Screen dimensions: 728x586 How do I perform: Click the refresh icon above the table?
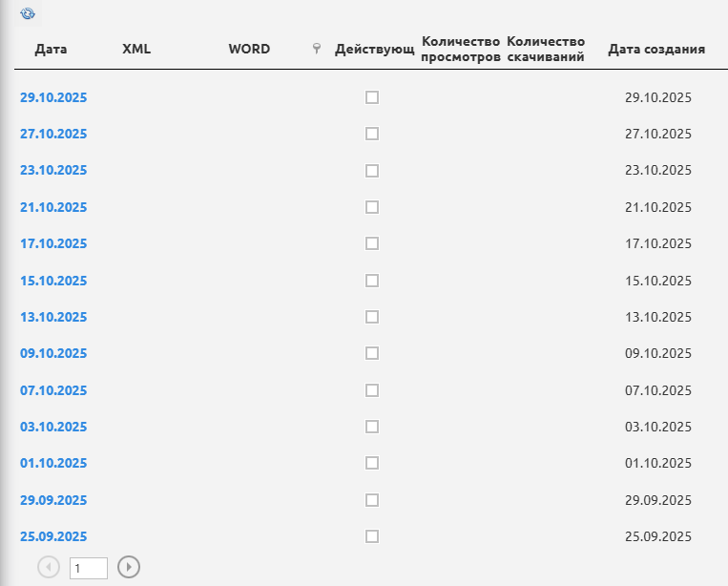(x=27, y=14)
